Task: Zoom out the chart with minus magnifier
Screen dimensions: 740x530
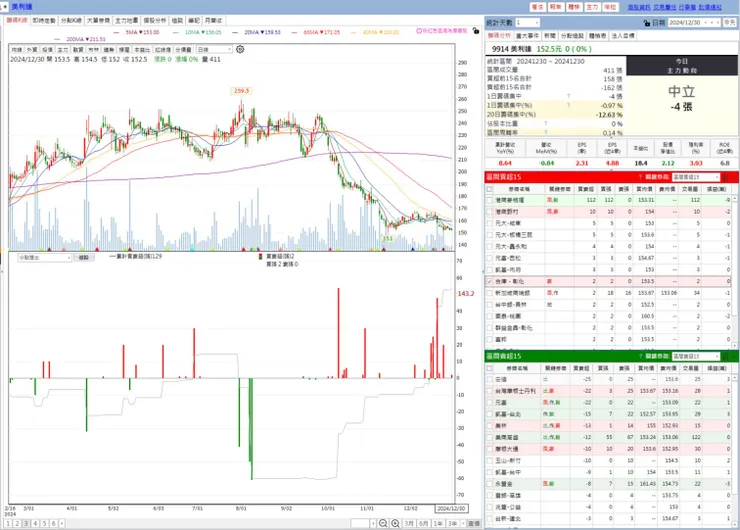Action: click(383, 523)
